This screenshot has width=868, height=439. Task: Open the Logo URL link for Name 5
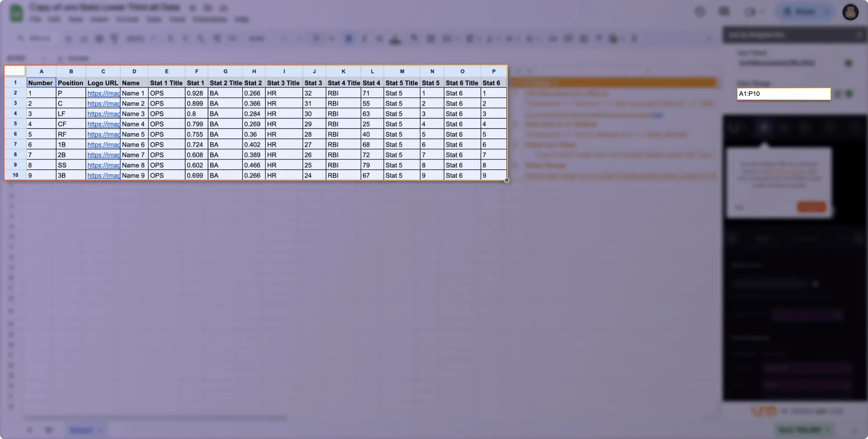104,134
